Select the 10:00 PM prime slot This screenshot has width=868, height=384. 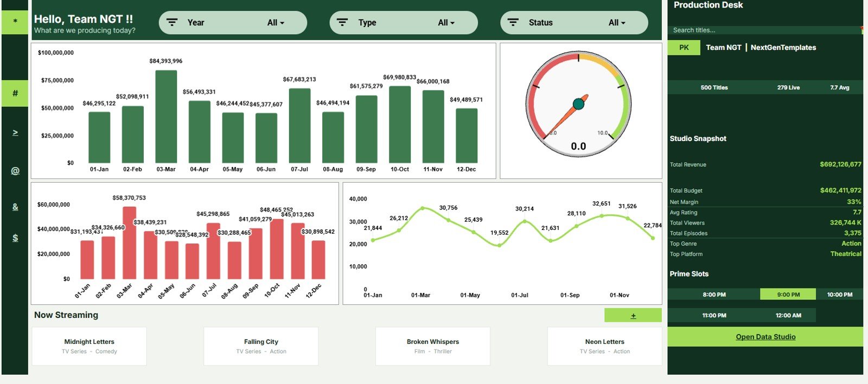[x=839, y=295]
